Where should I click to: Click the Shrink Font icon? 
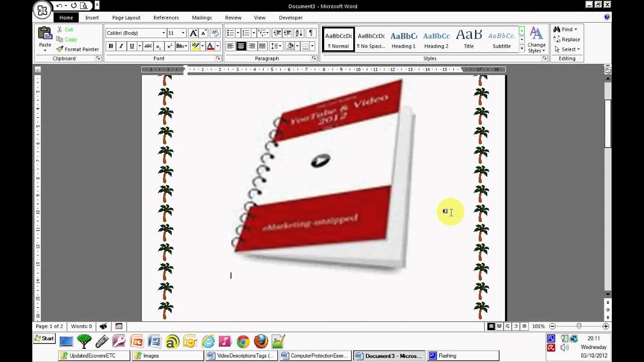tap(204, 33)
